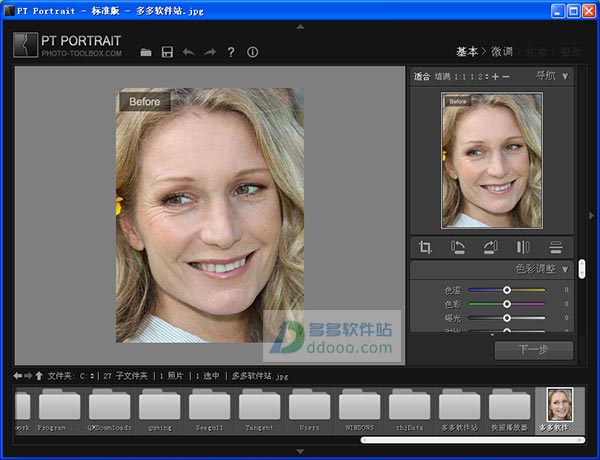
Task: Collapse the top toolbar with up arrow
Action: [300, 27]
